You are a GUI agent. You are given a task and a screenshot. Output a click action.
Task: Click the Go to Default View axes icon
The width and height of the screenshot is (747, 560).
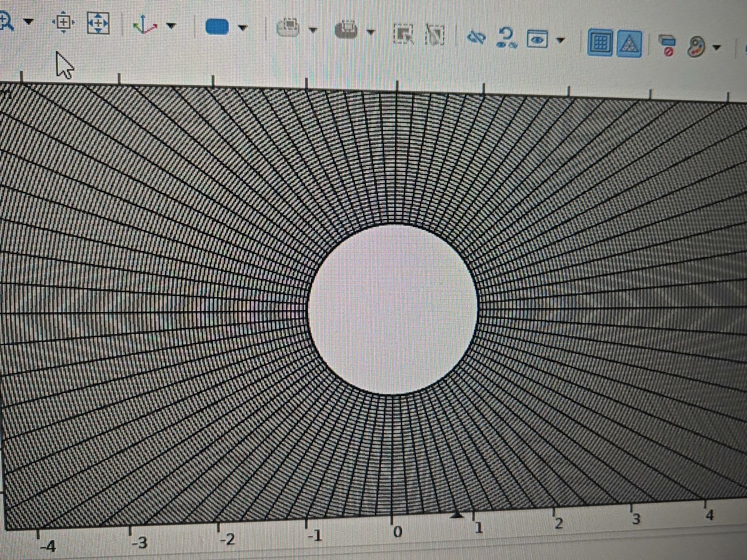(x=146, y=24)
